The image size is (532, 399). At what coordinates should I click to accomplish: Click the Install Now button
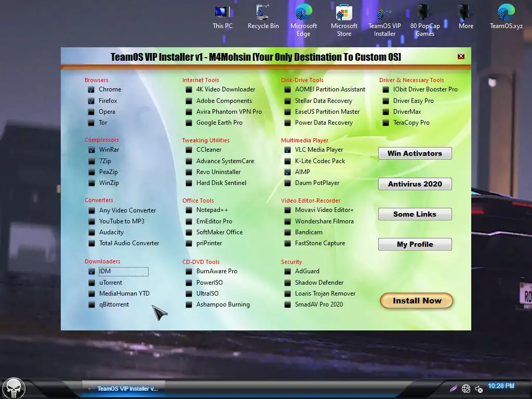417,301
